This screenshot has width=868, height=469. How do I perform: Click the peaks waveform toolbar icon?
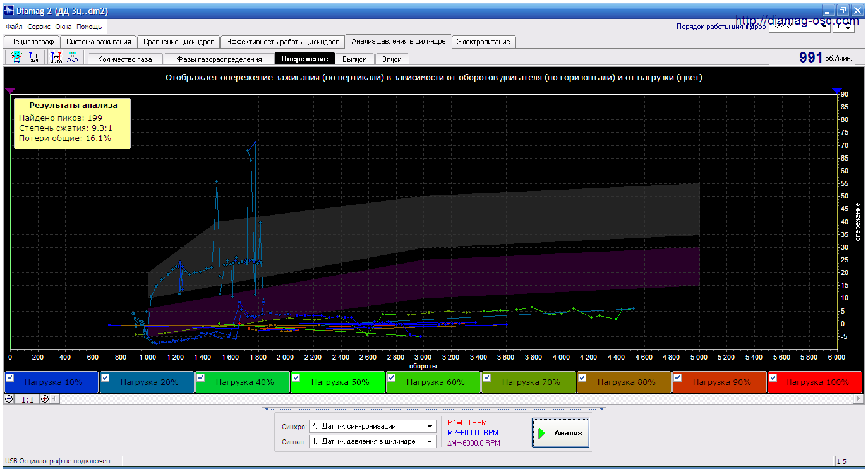coord(72,58)
